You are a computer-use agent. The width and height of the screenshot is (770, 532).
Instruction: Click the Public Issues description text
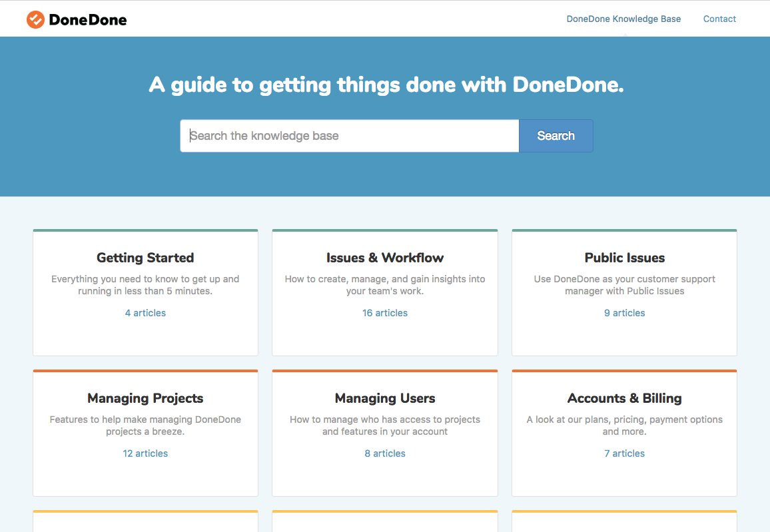[x=625, y=285]
